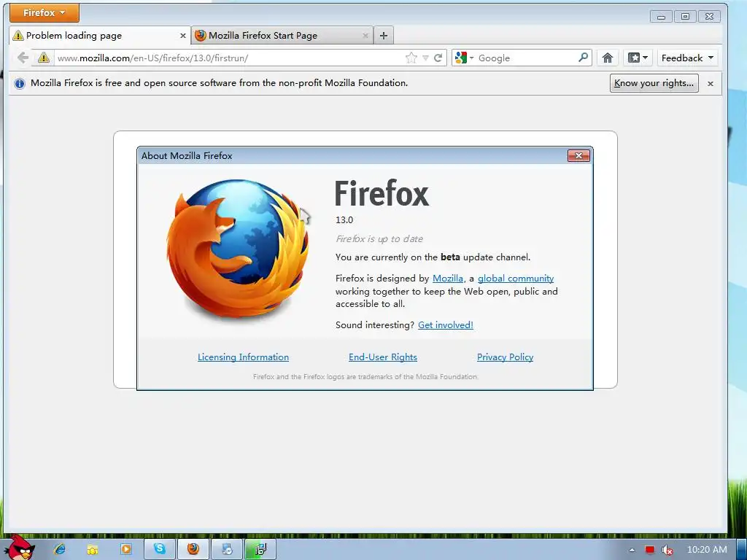Image resolution: width=747 pixels, height=560 pixels.
Task: Open Windows Explorer folder from taskbar
Action: 93,550
